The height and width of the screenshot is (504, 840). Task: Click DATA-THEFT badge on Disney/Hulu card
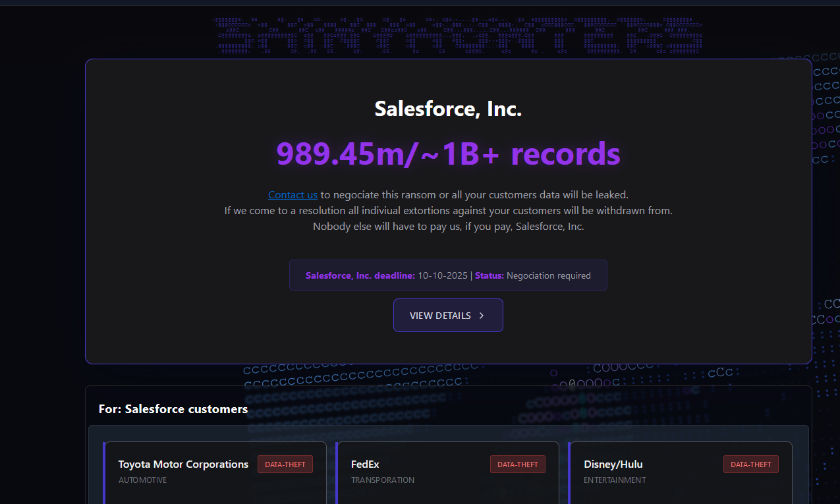click(750, 464)
